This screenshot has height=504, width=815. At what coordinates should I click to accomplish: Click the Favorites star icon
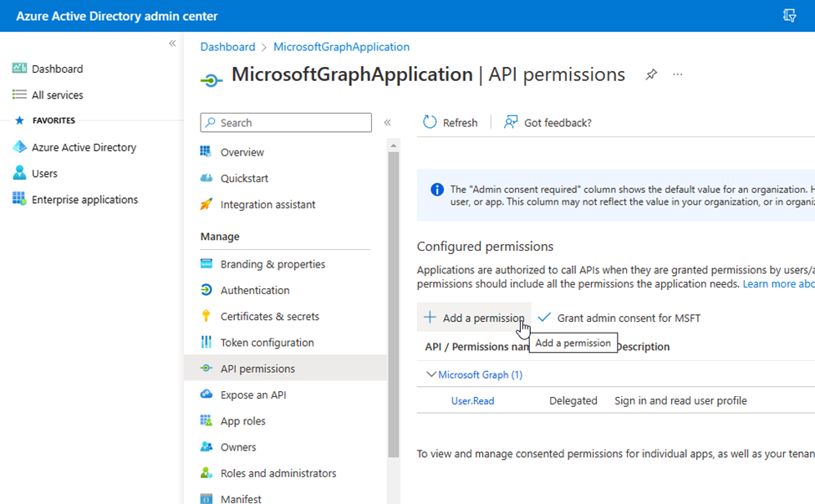point(20,120)
